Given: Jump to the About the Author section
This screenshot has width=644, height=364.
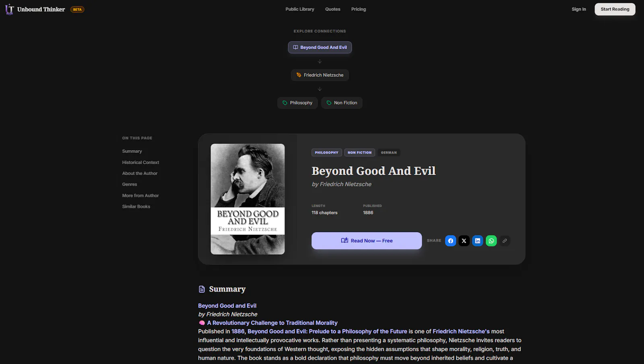Looking at the screenshot, I should pyautogui.click(x=140, y=173).
